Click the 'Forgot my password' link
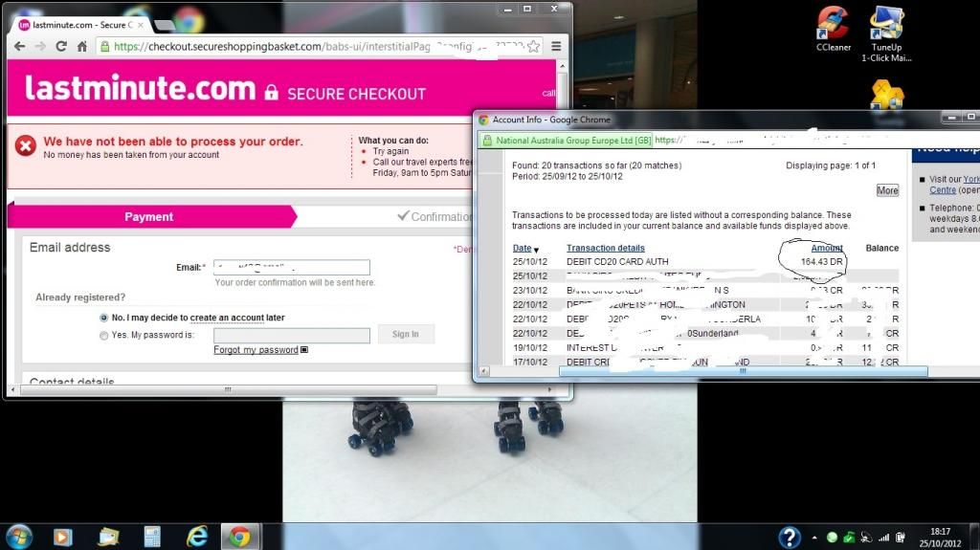Screen dimensions: 980x550 tap(256, 350)
